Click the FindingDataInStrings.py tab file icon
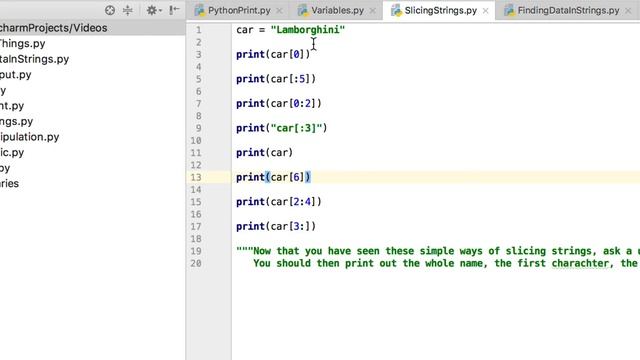Image resolution: width=640 pixels, height=360 pixels. click(509, 11)
